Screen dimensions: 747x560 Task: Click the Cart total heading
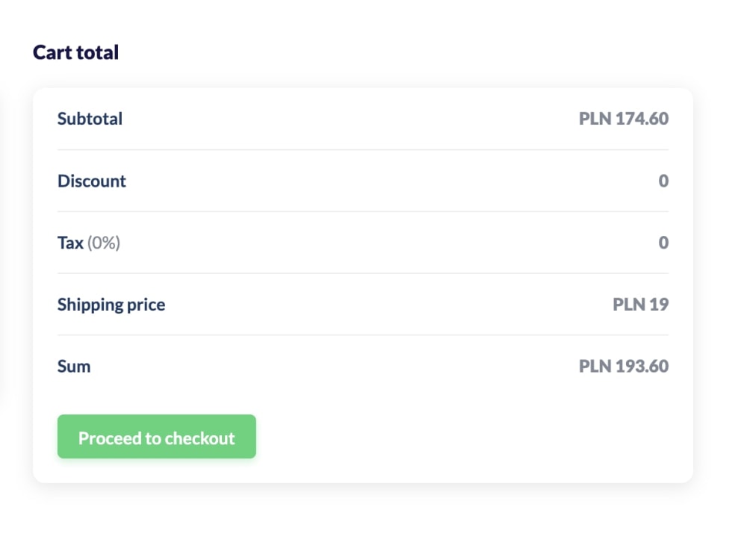click(x=76, y=52)
